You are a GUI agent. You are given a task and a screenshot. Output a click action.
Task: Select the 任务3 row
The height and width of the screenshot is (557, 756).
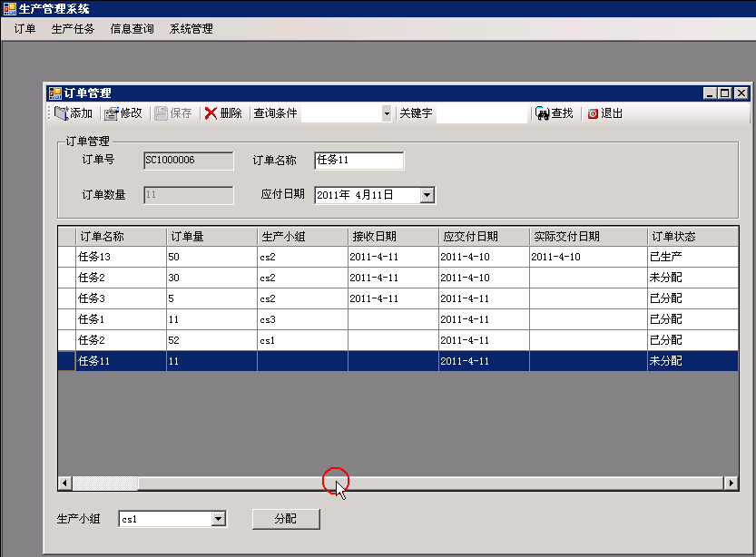click(398, 298)
